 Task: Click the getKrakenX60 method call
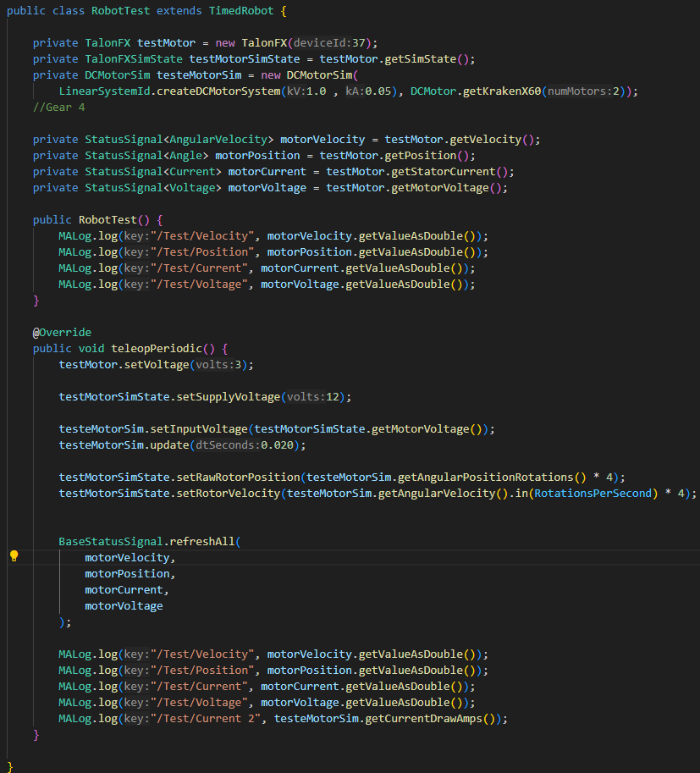(502, 91)
